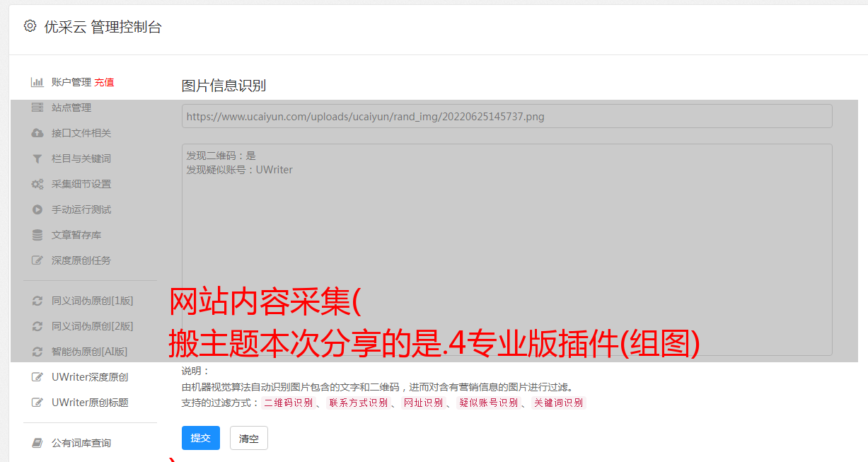Open 采集细节设置 menu item
Screen dimensions: 868x462
[81, 184]
